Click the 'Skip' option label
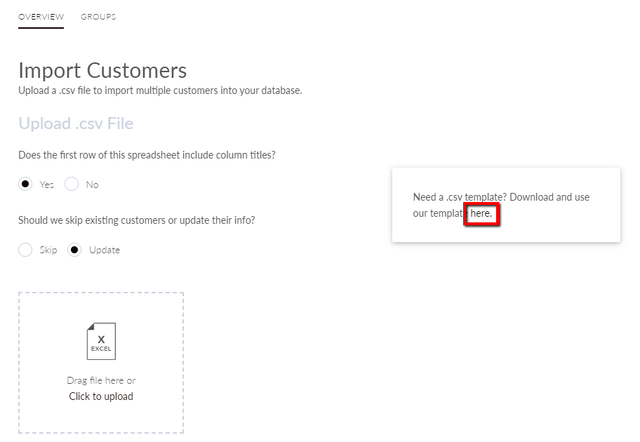The width and height of the screenshot is (640, 442). [48, 250]
